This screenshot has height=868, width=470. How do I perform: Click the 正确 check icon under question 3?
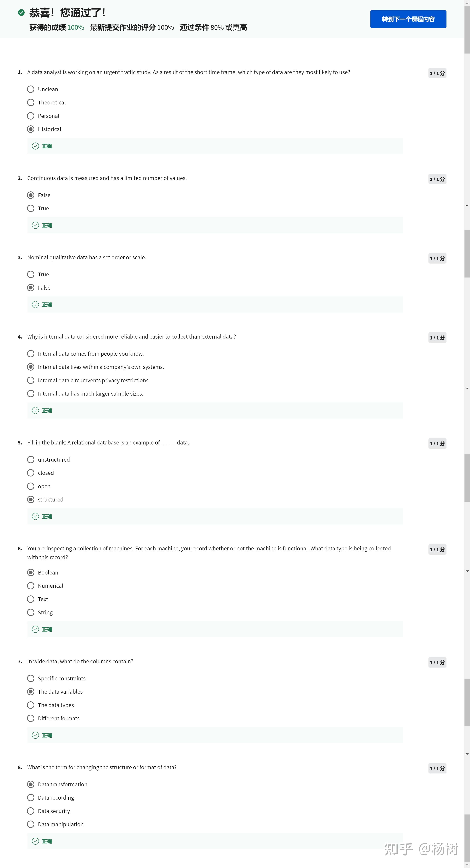tap(35, 305)
